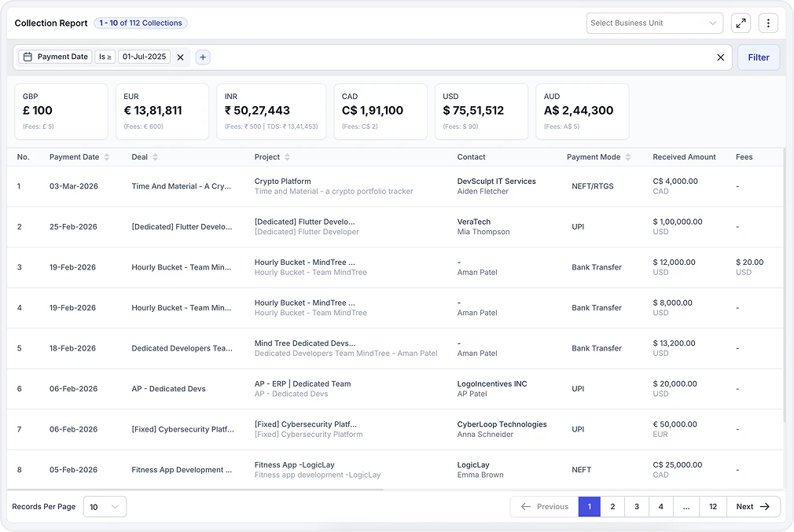Edit the 01-Jul-2025 filter date value
The image size is (794, 532).
pyautogui.click(x=145, y=57)
